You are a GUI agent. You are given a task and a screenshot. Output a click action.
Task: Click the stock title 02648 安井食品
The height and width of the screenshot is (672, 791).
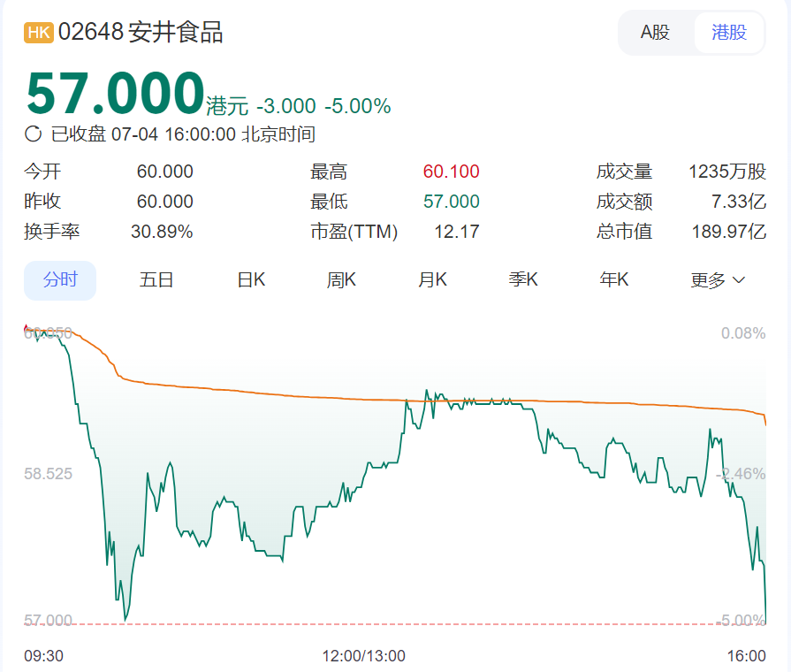[x=141, y=33]
